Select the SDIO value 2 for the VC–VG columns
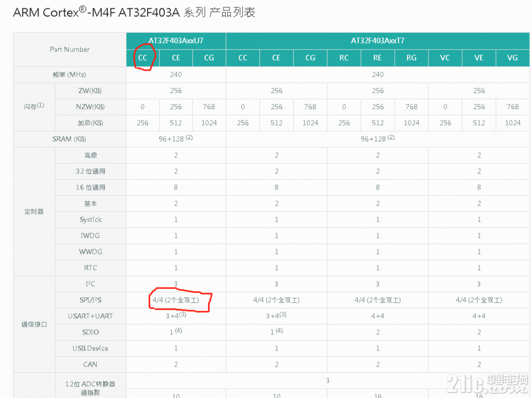Screen dimensions: 532x398 point(479,332)
